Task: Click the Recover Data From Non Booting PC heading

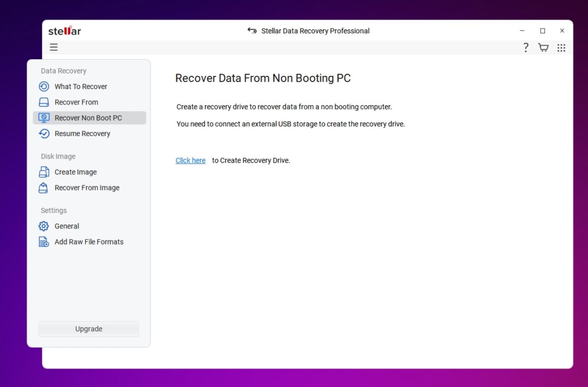Action: (263, 78)
